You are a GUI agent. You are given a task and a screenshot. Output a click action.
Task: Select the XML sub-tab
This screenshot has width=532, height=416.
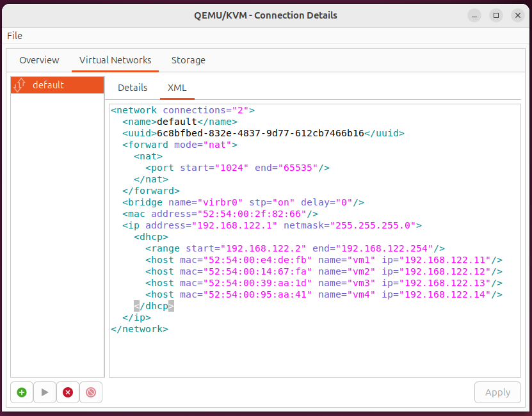pos(177,88)
